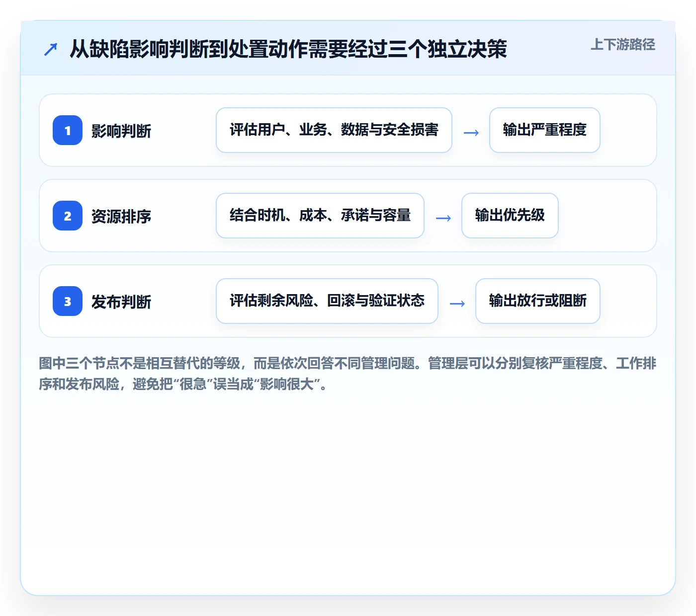Click the blue step 2 badge
The height and width of the screenshot is (616, 696).
point(68,216)
